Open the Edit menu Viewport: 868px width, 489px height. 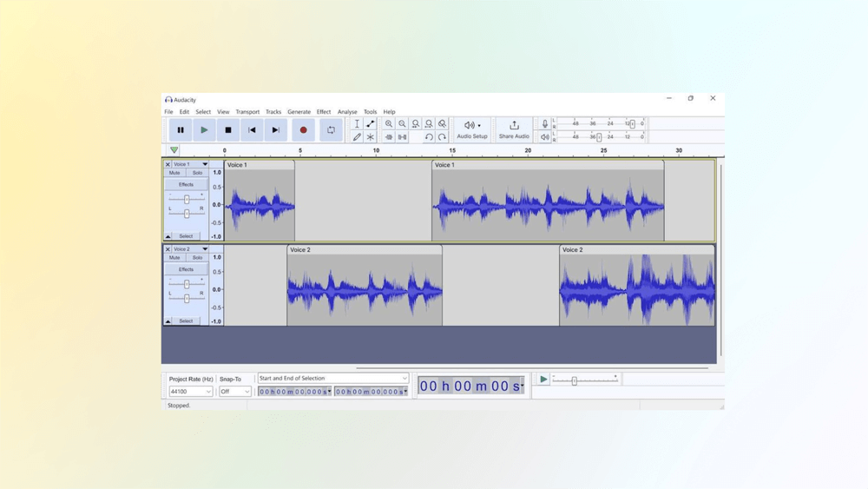tap(184, 112)
